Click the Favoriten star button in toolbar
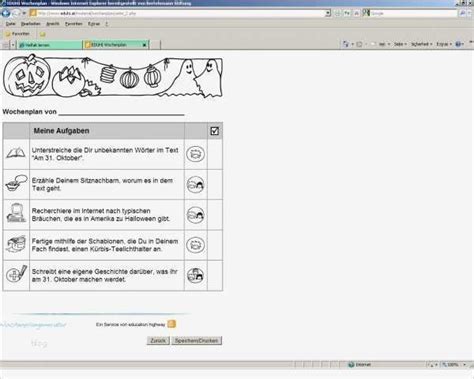 (18, 34)
